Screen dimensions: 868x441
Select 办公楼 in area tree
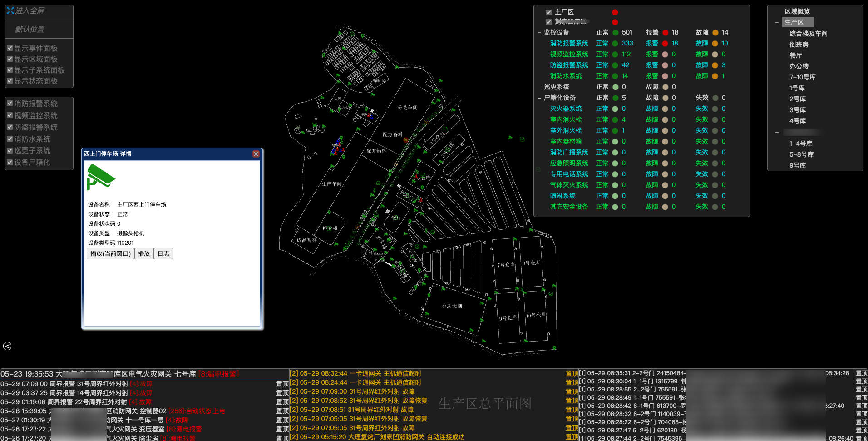799,66
